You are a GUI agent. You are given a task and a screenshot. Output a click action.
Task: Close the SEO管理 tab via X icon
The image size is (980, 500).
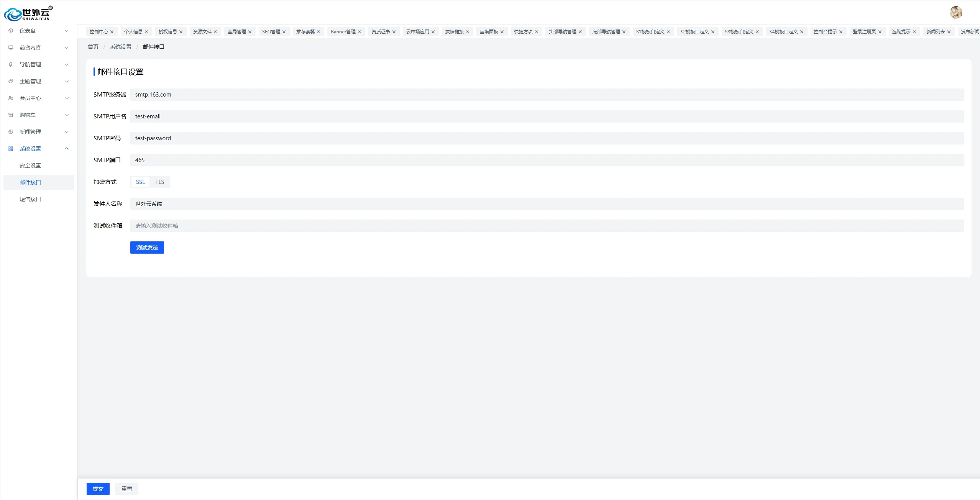(x=284, y=32)
